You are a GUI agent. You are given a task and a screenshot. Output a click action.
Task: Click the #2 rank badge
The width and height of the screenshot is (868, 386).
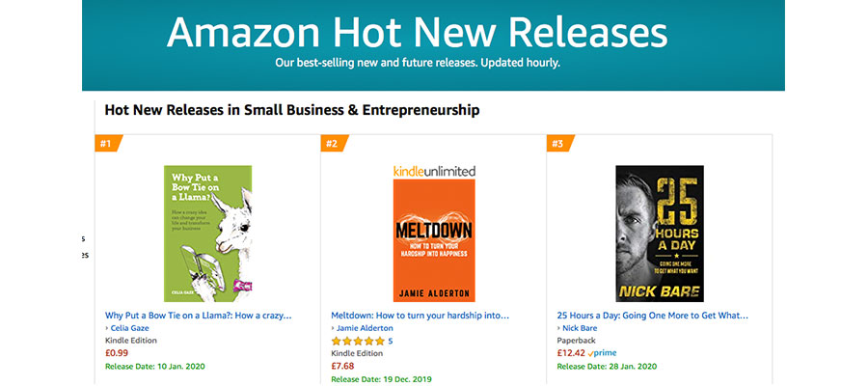(x=331, y=144)
